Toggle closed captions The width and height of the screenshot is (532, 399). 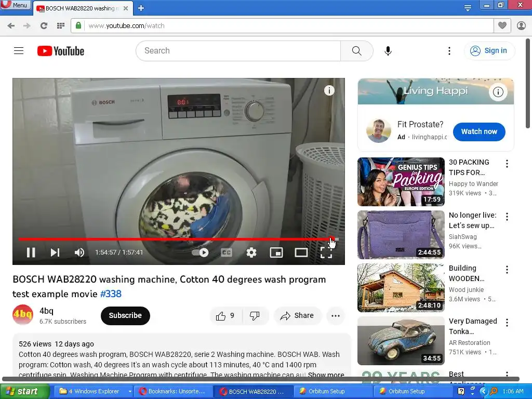point(227,252)
